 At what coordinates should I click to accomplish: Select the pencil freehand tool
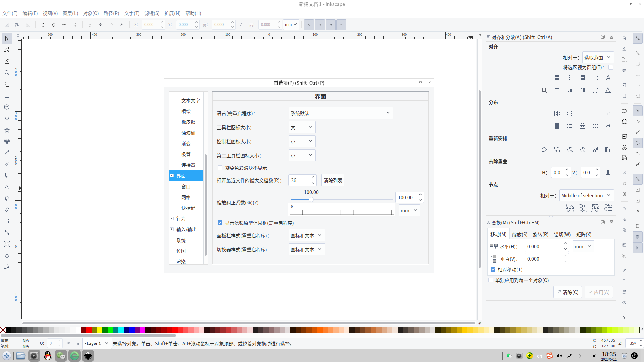coord(7,153)
